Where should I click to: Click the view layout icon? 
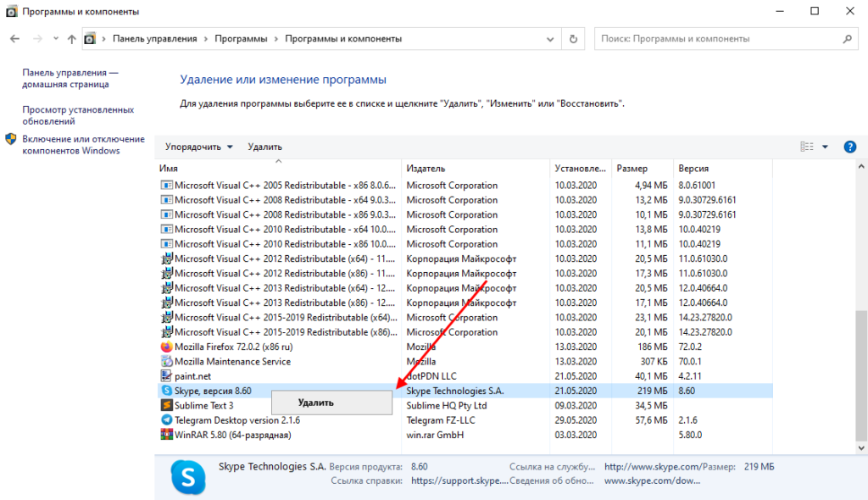[807, 147]
